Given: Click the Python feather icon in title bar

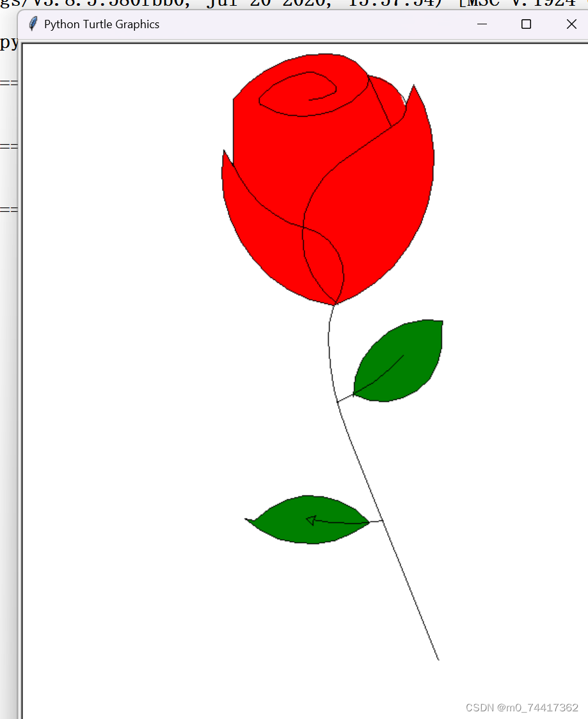Looking at the screenshot, I should [31, 24].
